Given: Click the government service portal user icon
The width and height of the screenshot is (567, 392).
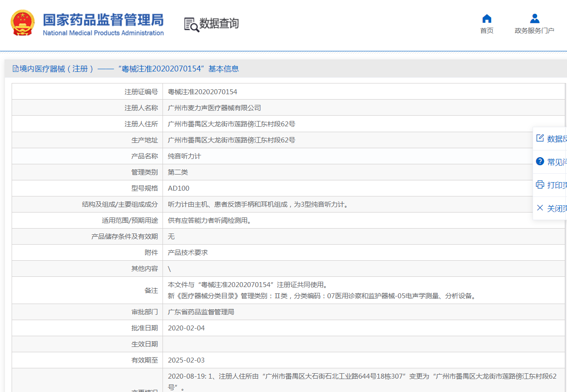Looking at the screenshot, I should coord(534,19).
